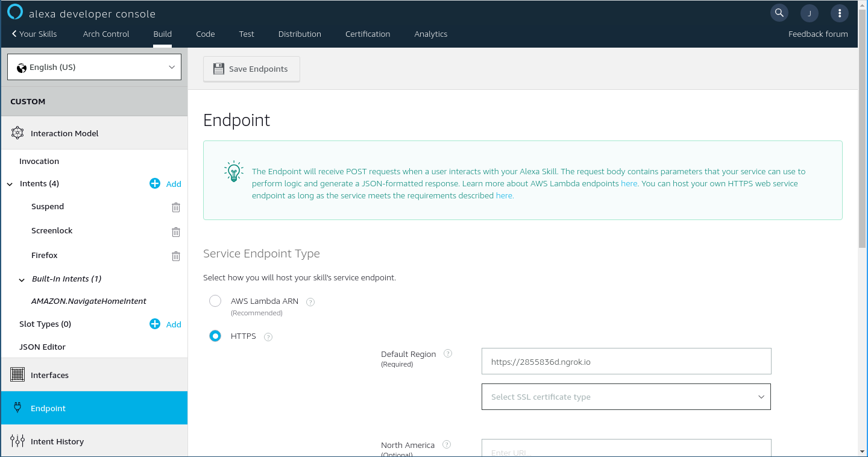The height and width of the screenshot is (457, 868).
Task: Open user account J avatar
Action: coord(810,13)
